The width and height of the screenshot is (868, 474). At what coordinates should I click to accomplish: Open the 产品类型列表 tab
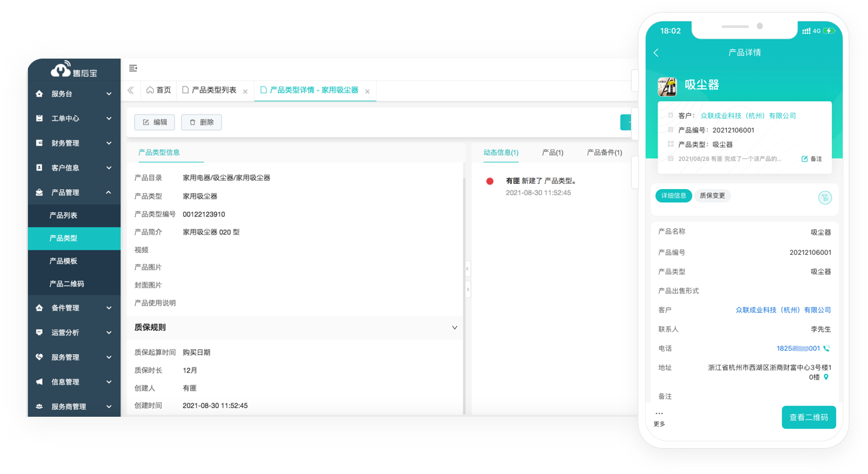(214, 91)
